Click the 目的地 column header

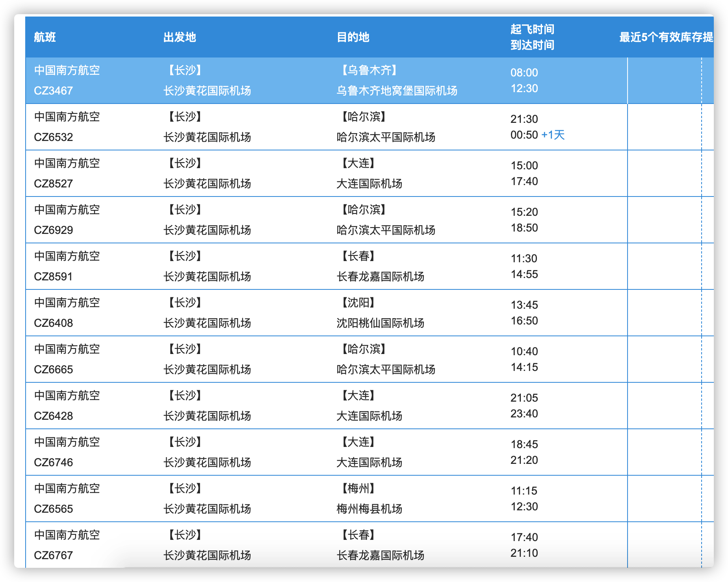[353, 37]
